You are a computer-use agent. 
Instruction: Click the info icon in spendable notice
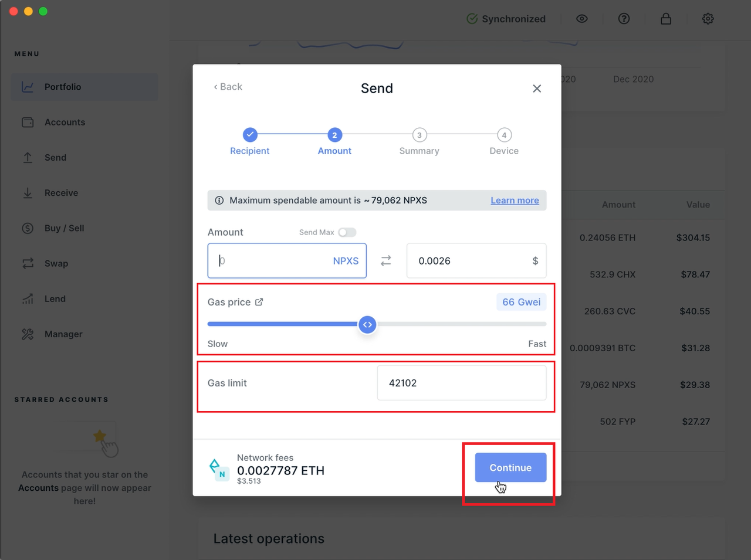click(219, 201)
